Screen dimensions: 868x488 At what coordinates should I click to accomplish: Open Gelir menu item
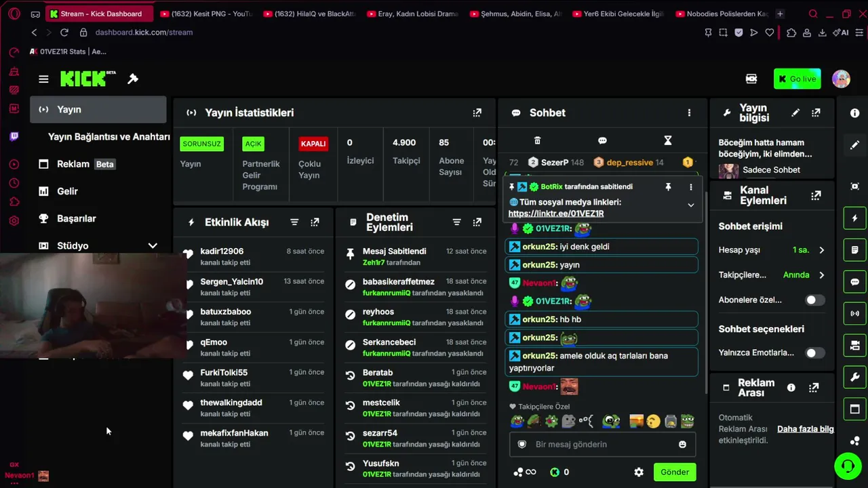[98, 191]
